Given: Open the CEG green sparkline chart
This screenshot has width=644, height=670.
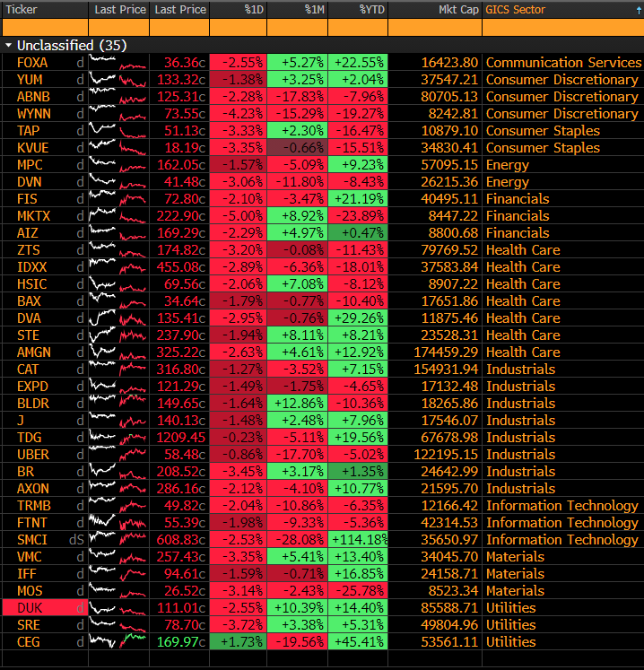Looking at the screenshot, I should [x=133, y=642].
